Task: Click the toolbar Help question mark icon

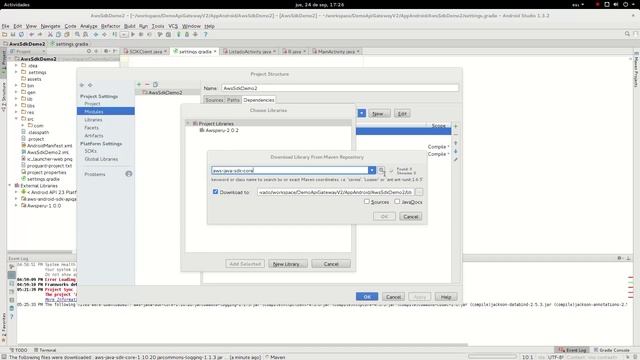Action: pos(205,35)
